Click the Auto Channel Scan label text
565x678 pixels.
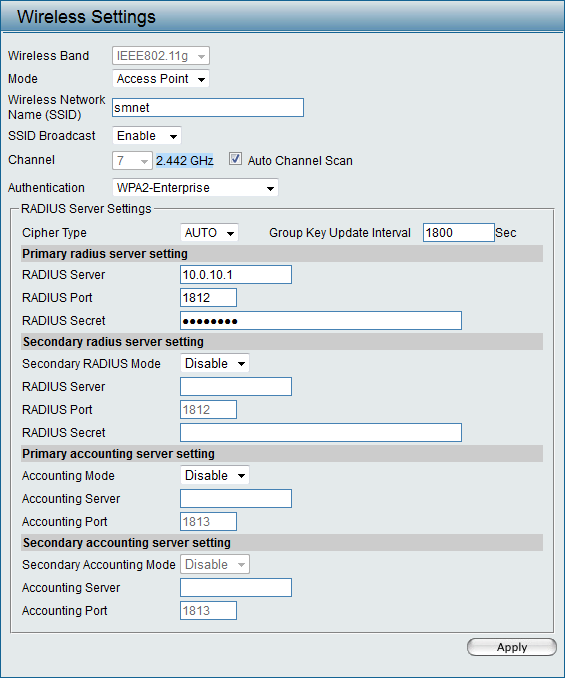point(300,161)
